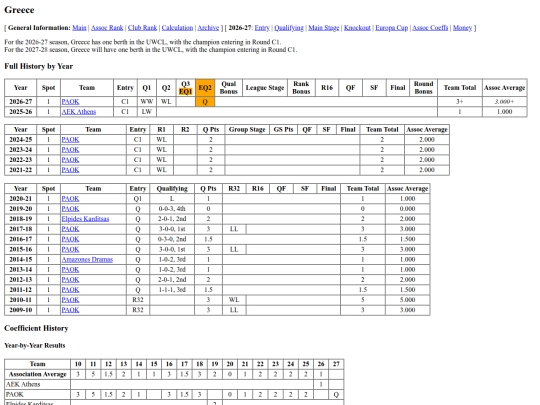
Task: Select the orange EQ2 header cell
Action: coord(205,88)
